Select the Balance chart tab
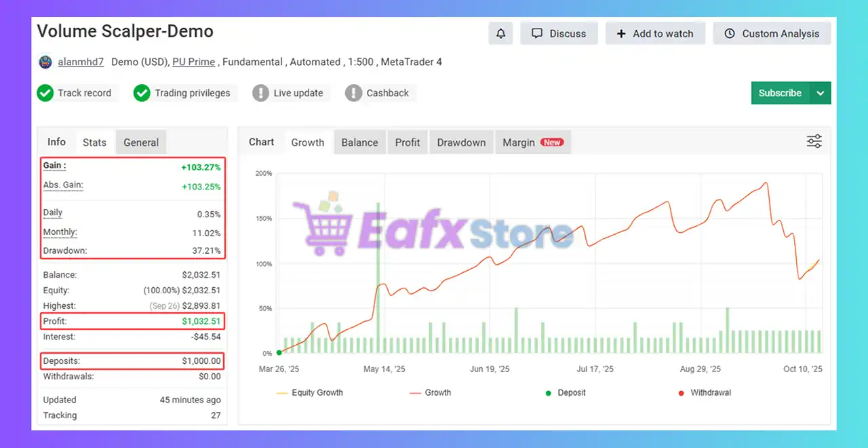This screenshot has height=448, width=868. coord(359,143)
